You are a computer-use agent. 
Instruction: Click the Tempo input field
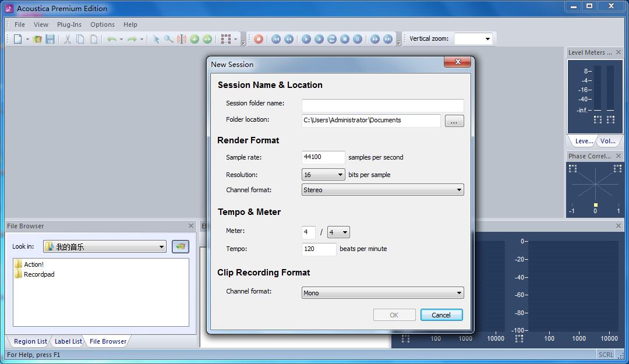coord(319,249)
